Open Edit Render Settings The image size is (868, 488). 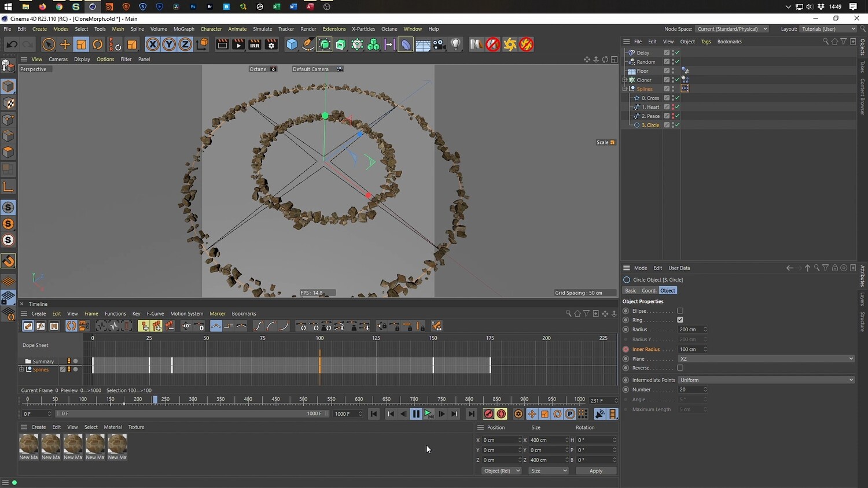pos(271,45)
